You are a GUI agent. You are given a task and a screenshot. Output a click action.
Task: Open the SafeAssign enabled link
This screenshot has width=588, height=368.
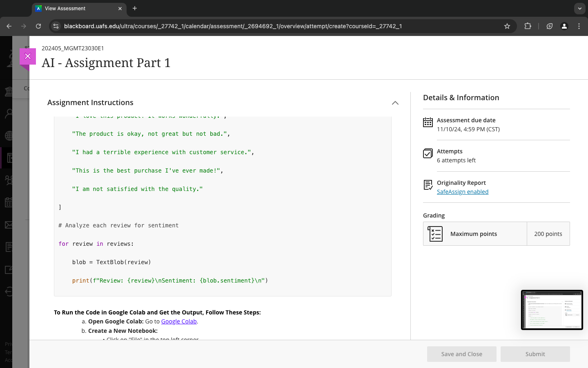click(463, 192)
